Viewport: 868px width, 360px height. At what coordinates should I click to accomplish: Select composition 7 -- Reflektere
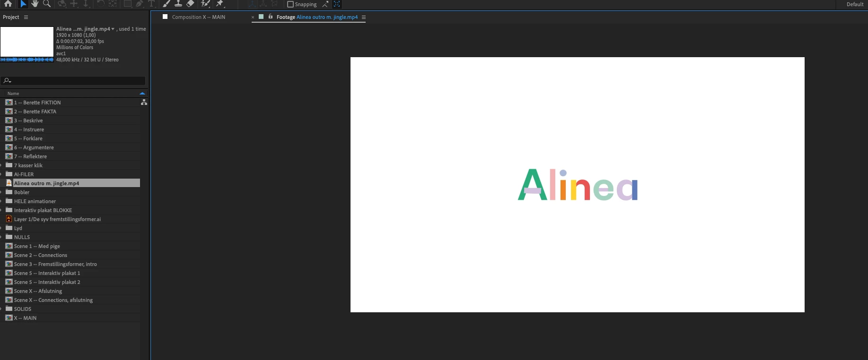pyautogui.click(x=30, y=156)
